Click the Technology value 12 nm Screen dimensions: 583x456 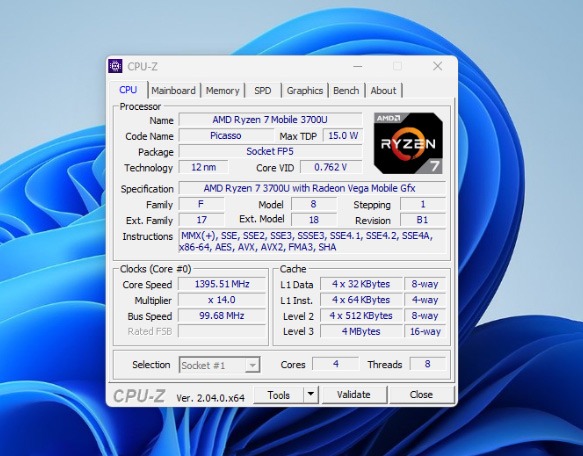pos(204,167)
